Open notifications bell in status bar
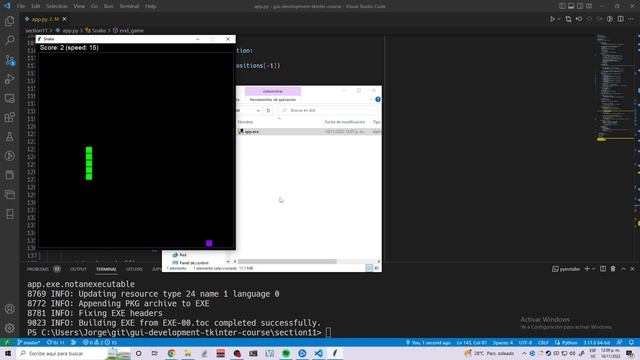The image size is (640, 360). (631, 342)
